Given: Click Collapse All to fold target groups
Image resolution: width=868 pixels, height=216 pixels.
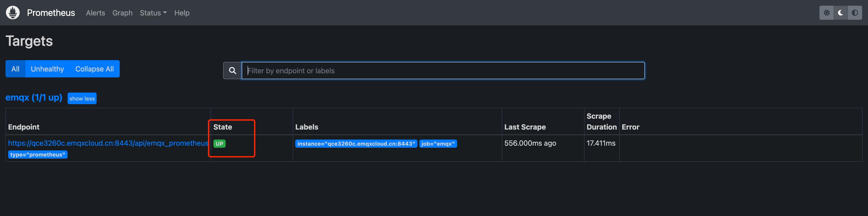Looking at the screenshot, I should tap(94, 69).
